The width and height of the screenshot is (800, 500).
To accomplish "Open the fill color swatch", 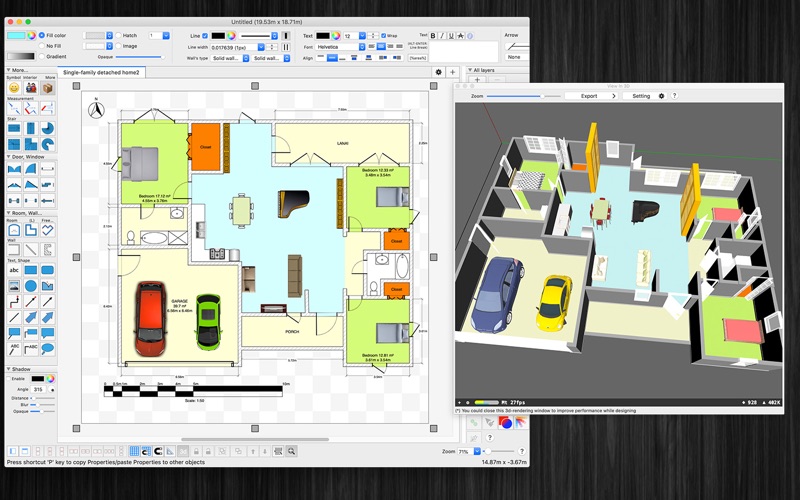I will [16, 36].
